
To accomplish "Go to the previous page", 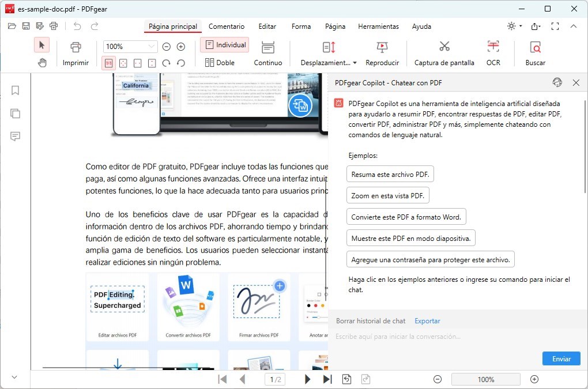I will (242, 379).
